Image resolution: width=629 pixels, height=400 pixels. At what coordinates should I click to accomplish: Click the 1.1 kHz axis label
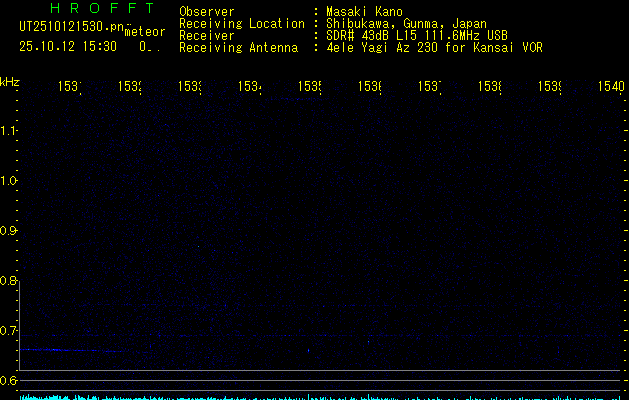pyautogui.click(x=8, y=130)
